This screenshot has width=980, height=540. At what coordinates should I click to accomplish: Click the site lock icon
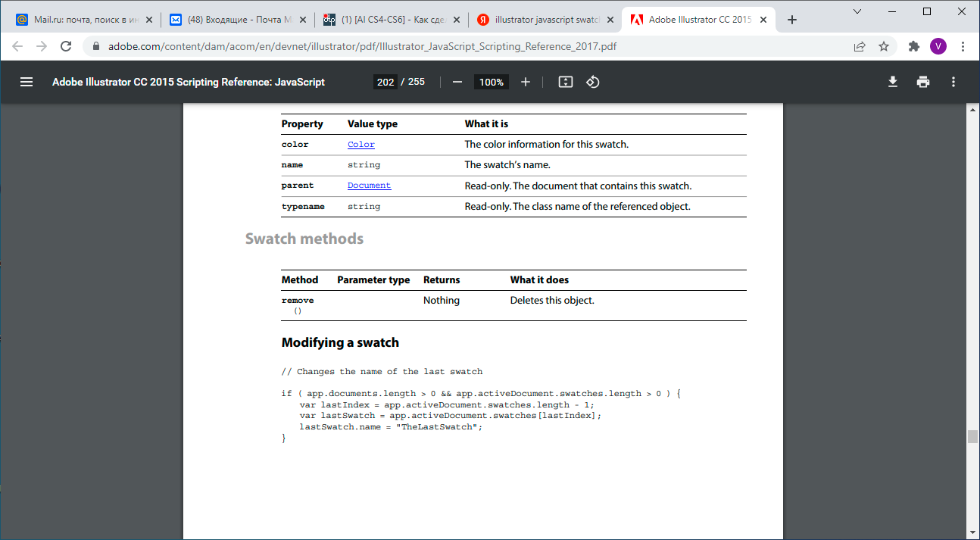point(96,46)
